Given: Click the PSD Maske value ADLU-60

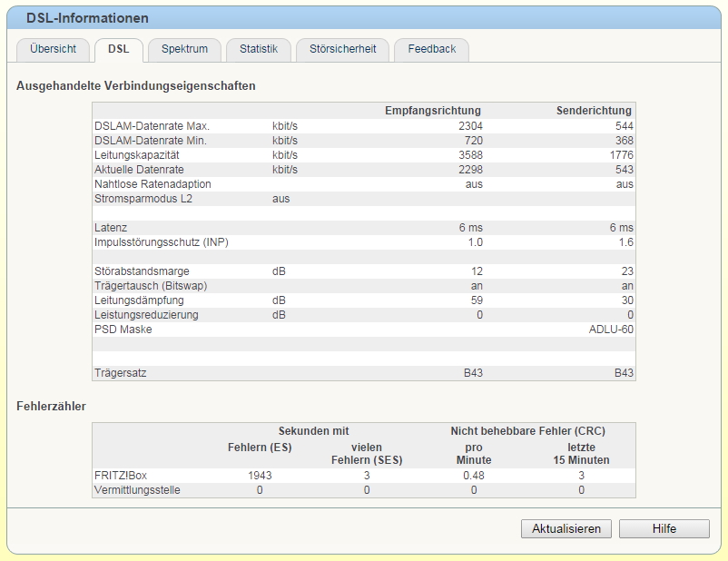Looking at the screenshot, I should point(611,330).
